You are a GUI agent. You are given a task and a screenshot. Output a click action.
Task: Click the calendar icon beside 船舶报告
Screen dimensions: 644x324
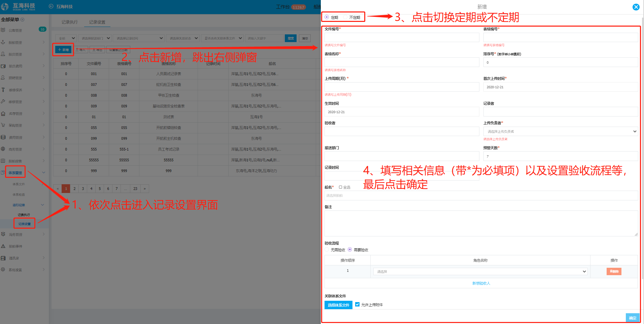(x=3, y=161)
